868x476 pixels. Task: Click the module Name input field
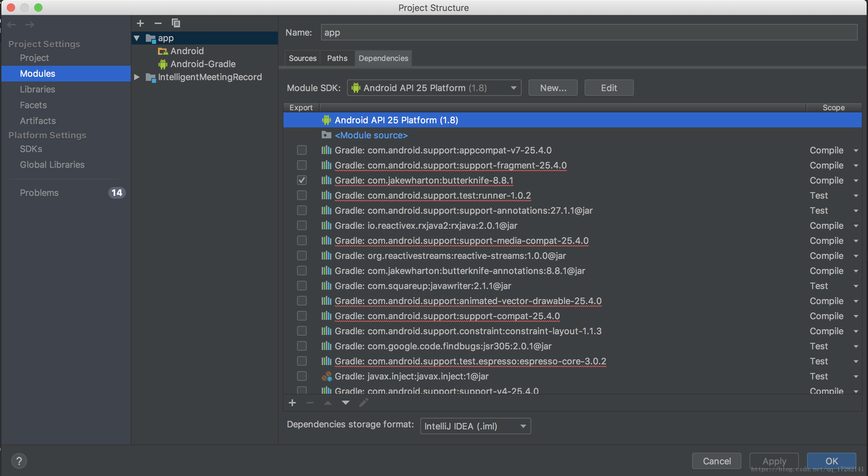point(589,33)
